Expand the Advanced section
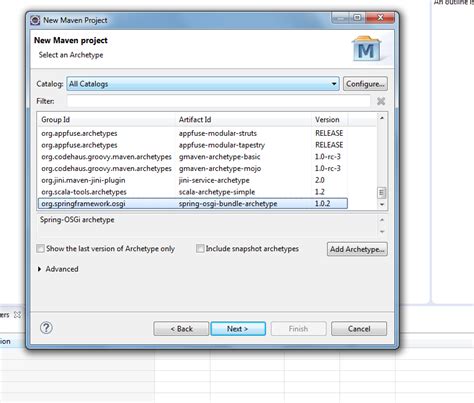This screenshot has width=474, height=403. pyautogui.click(x=40, y=269)
